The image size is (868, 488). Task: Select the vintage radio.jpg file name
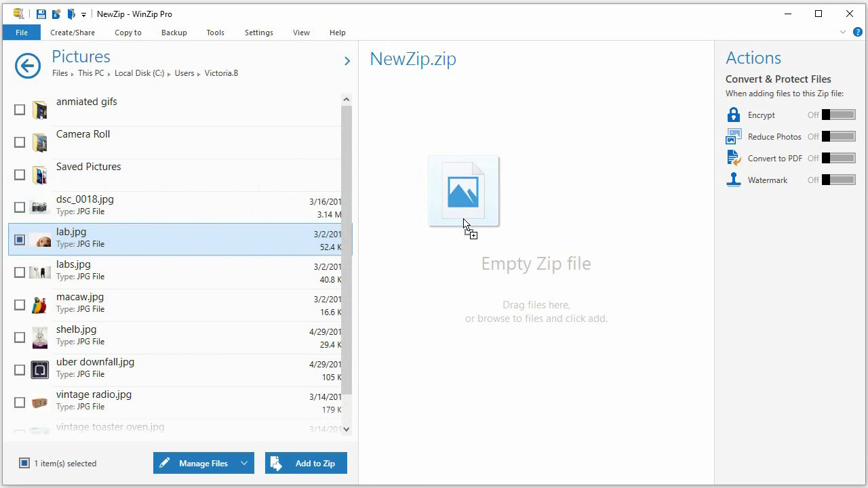[x=94, y=394]
